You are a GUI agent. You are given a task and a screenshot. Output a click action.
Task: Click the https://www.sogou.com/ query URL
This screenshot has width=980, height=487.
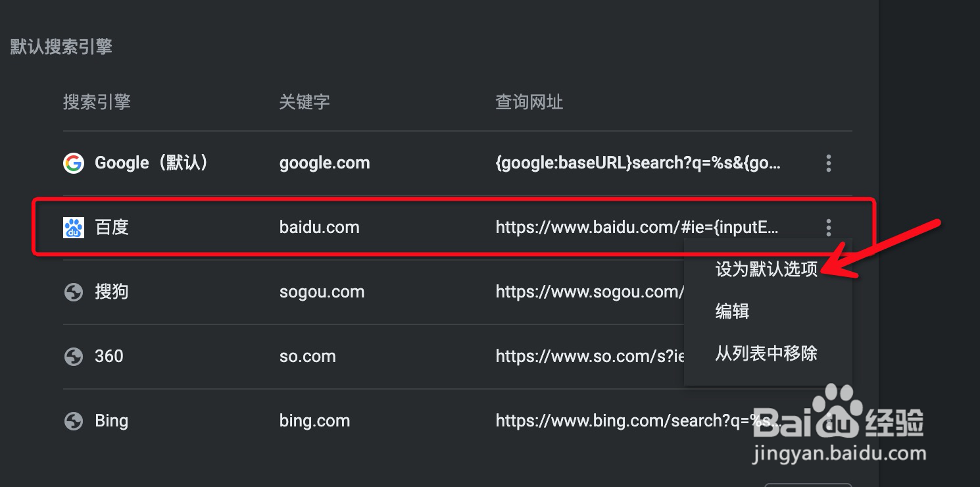[x=590, y=292]
